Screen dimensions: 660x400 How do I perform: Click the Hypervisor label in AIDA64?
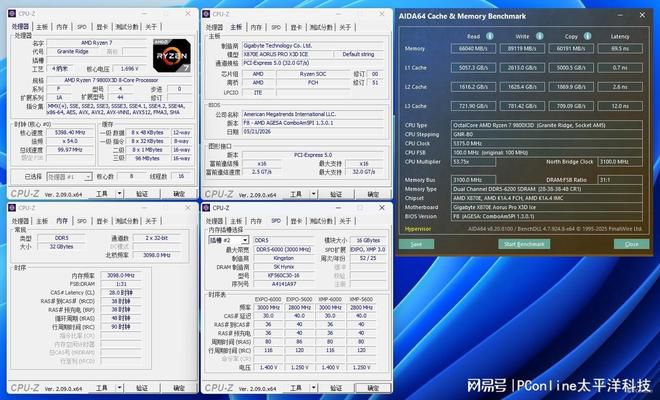click(x=418, y=229)
